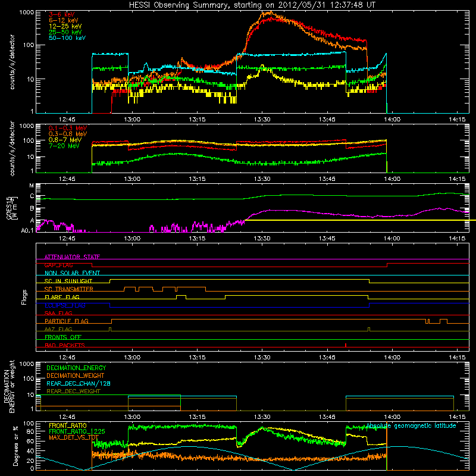Screen dimensions: 476x476
Task: Select the FLARE_FLAG label
Action: click(62, 297)
